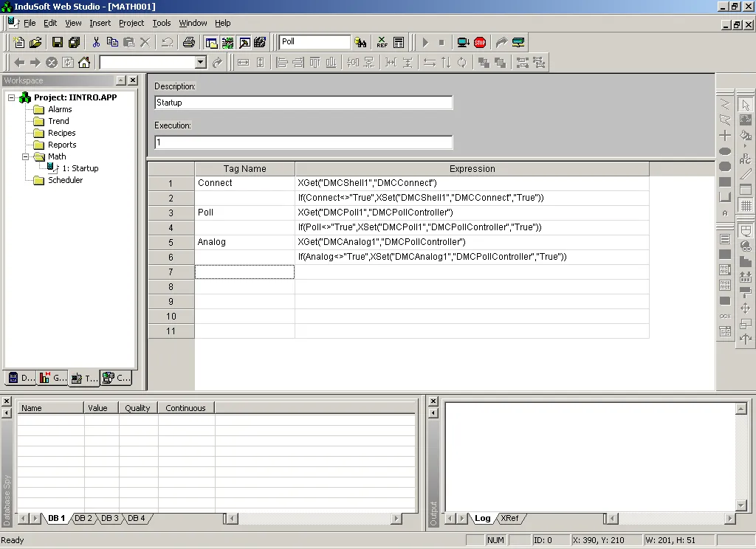The height and width of the screenshot is (549, 756).
Task: Switch to the XRef output tab
Action: point(509,518)
